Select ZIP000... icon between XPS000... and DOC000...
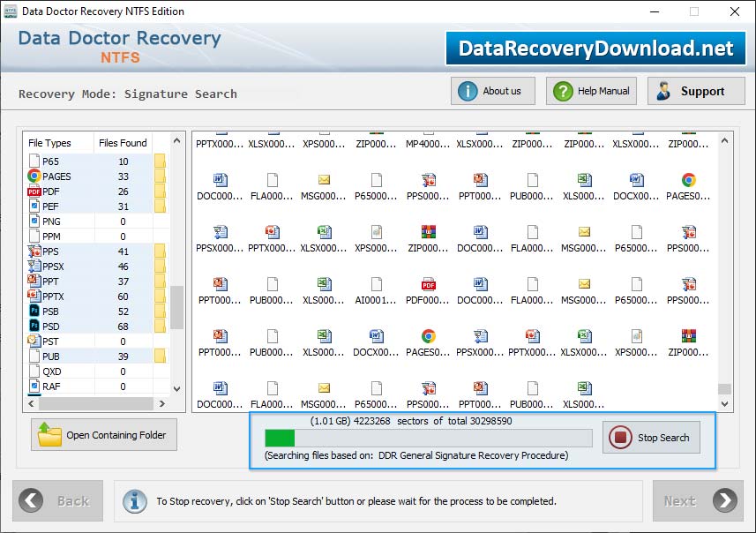Viewport: 756px width, 533px height. click(x=428, y=232)
